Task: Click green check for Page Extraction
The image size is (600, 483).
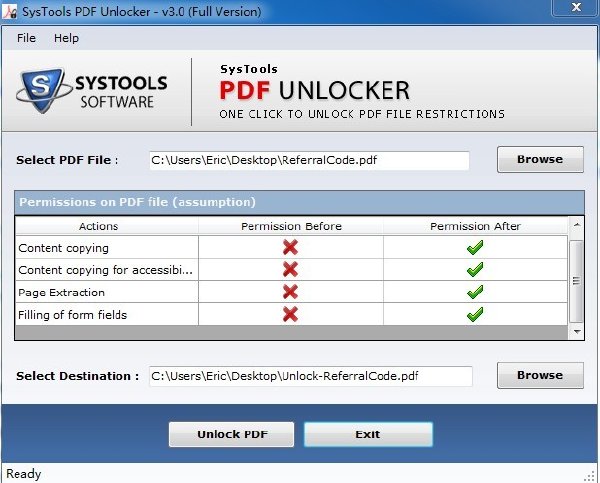Action: click(475, 292)
